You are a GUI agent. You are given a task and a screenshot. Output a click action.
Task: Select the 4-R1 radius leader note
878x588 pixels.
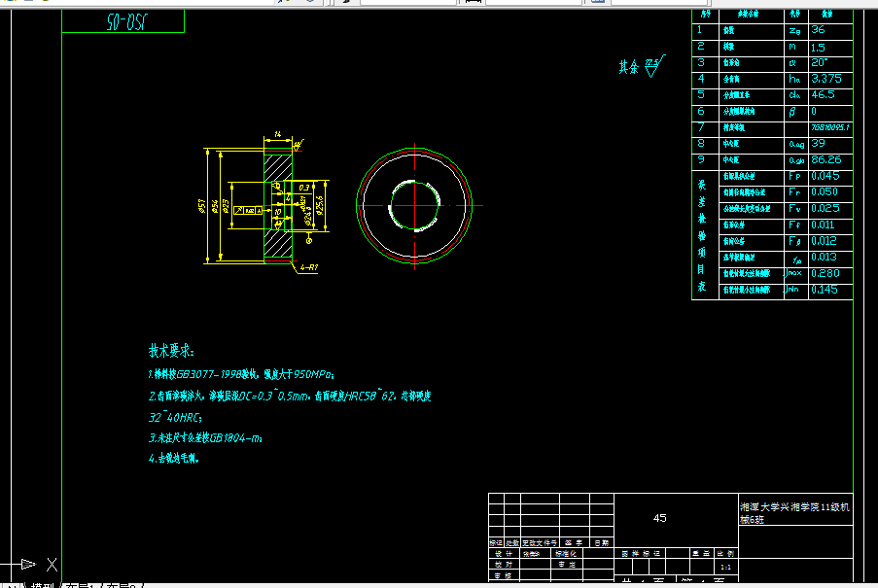coord(309,267)
